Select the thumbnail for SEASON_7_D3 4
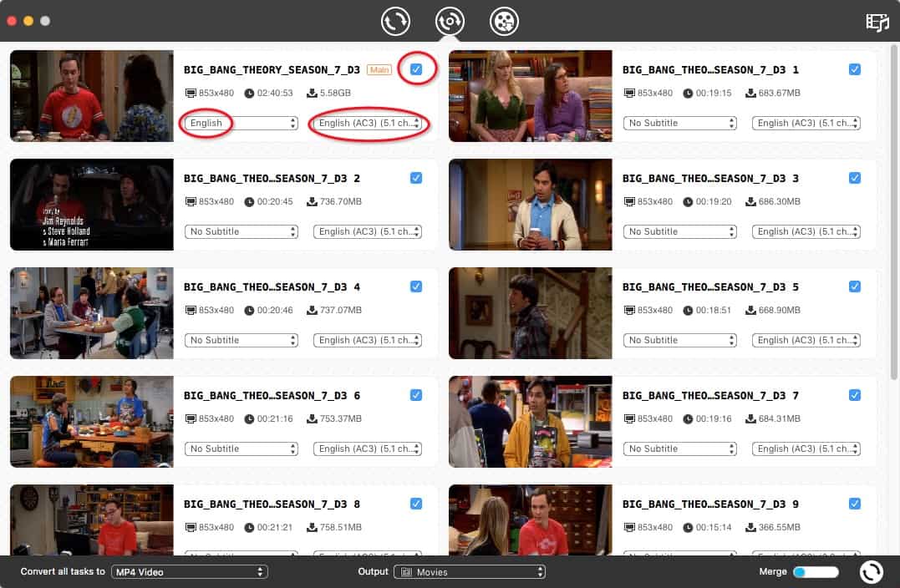 click(92, 313)
